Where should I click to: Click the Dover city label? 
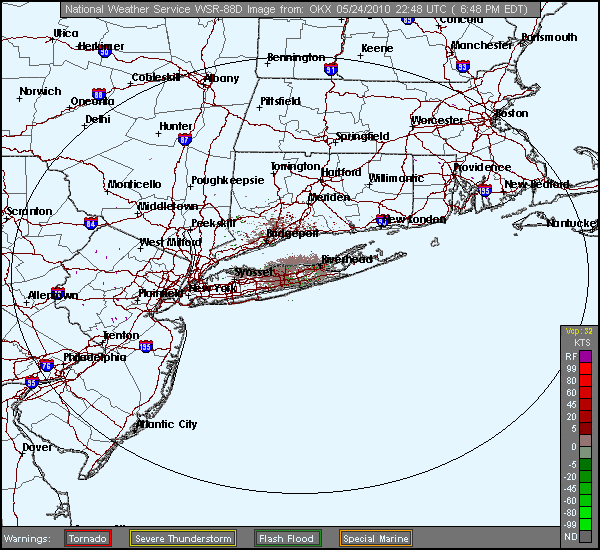pyautogui.click(x=37, y=447)
